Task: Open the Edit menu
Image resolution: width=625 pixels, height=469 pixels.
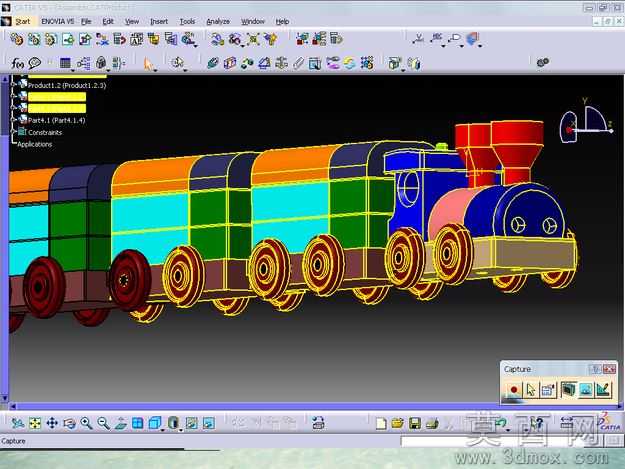Action: 108,22
